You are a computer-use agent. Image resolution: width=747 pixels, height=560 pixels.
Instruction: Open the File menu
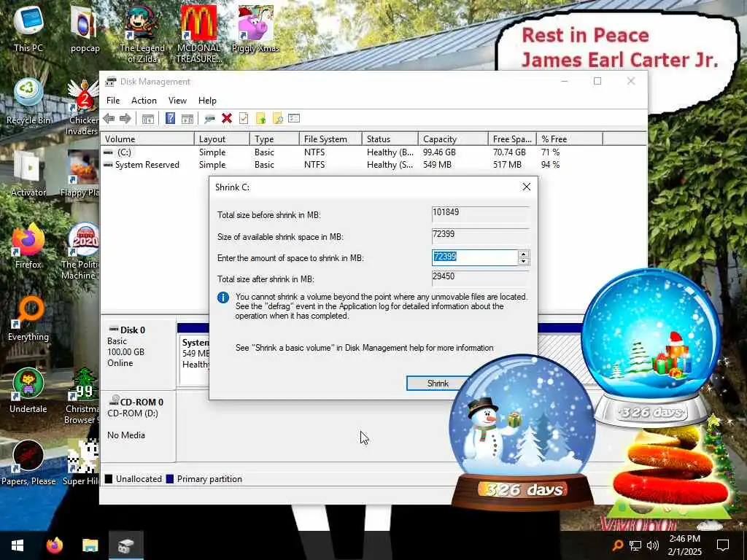click(113, 101)
